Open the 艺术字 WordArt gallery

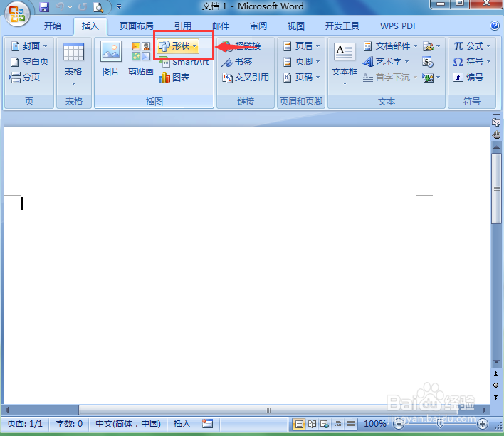386,61
